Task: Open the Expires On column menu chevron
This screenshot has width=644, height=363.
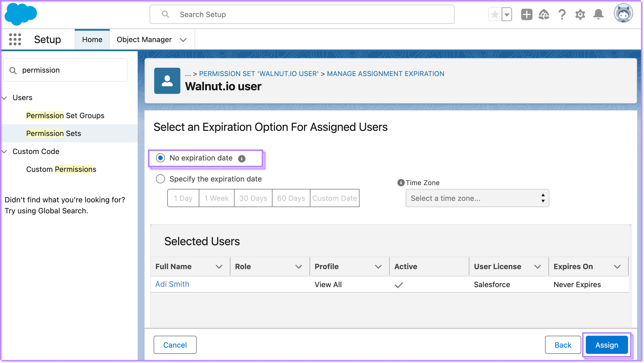Action: pos(617,267)
